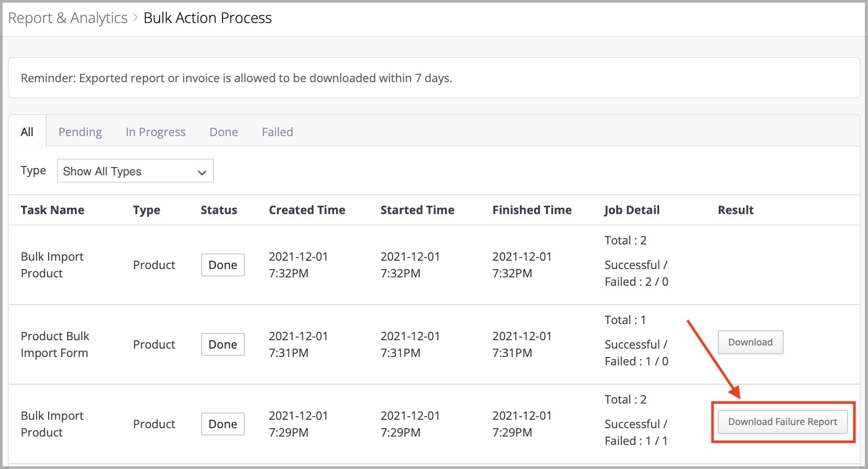Click the 7-day download reminder text

point(237,78)
